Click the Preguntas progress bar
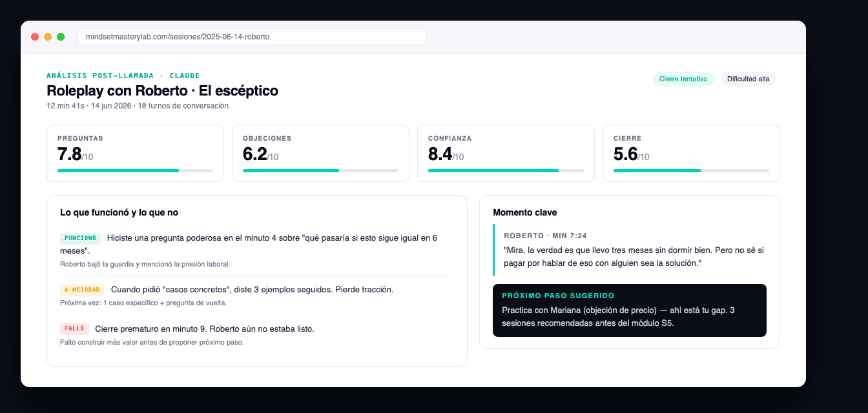Image resolution: width=868 pixels, height=413 pixels. pyautogui.click(x=135, y=170)
